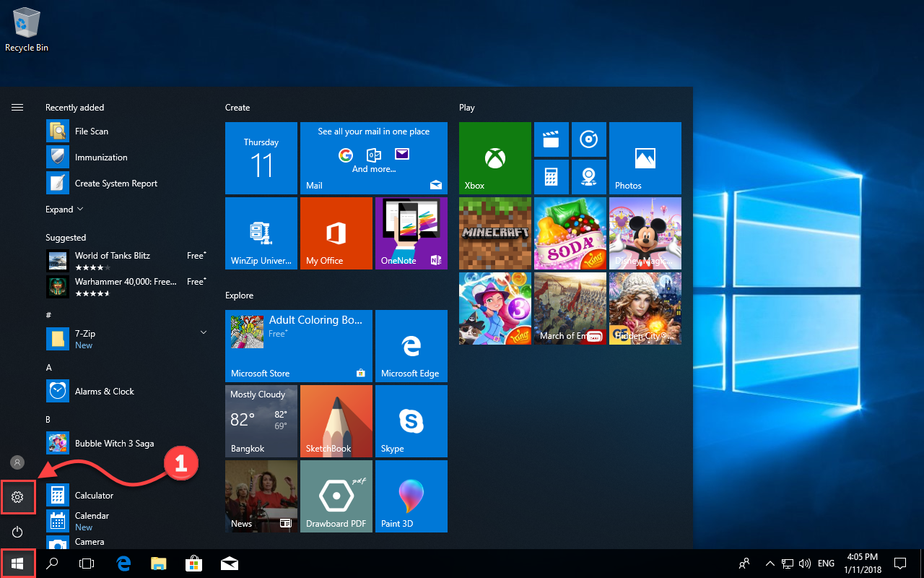Viewport: 924px width, 578px height.
Task: Expand the Recently added list
Action: [x=64, y=210]
